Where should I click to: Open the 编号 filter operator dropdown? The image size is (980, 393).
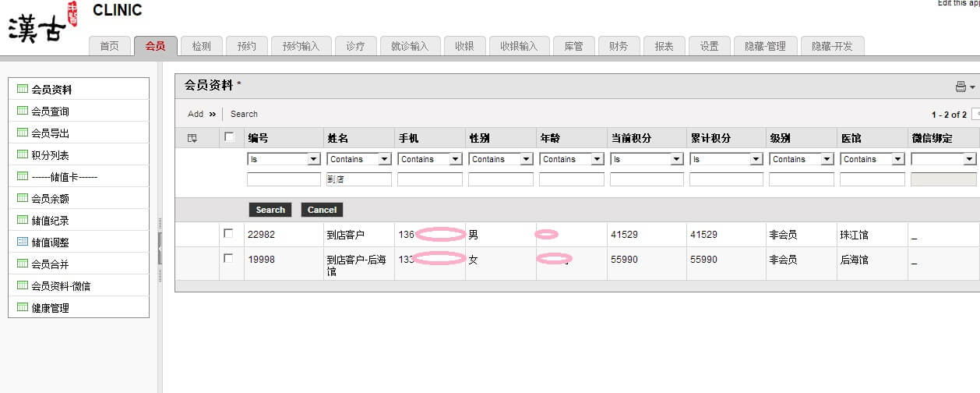284,159
